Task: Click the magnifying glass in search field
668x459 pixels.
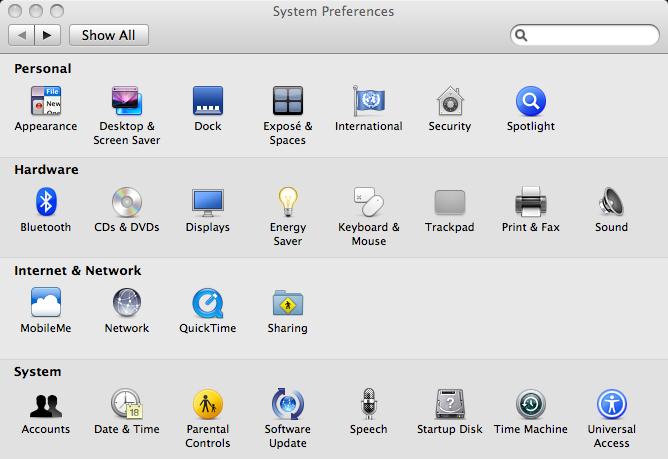Action: tap(521, 35)
